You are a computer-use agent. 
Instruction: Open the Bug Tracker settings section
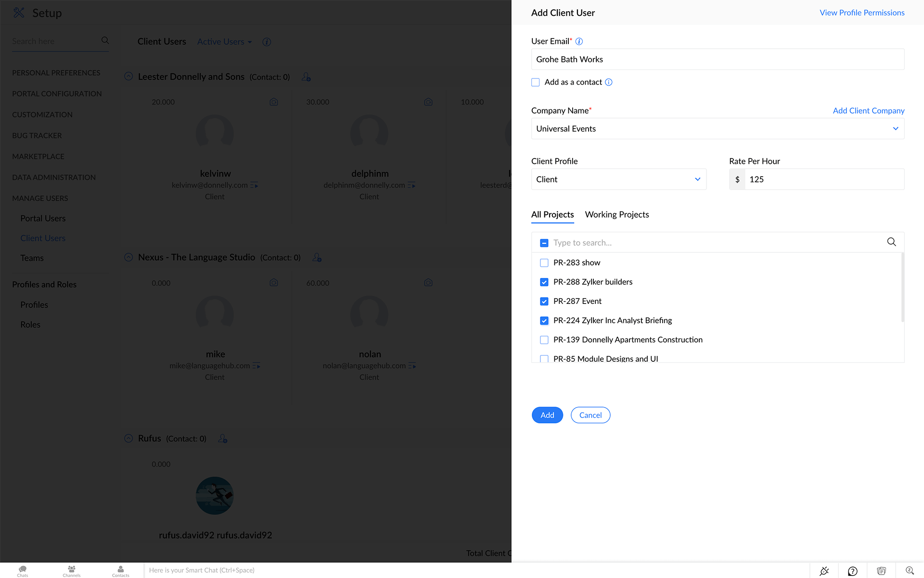click(37, 136)
